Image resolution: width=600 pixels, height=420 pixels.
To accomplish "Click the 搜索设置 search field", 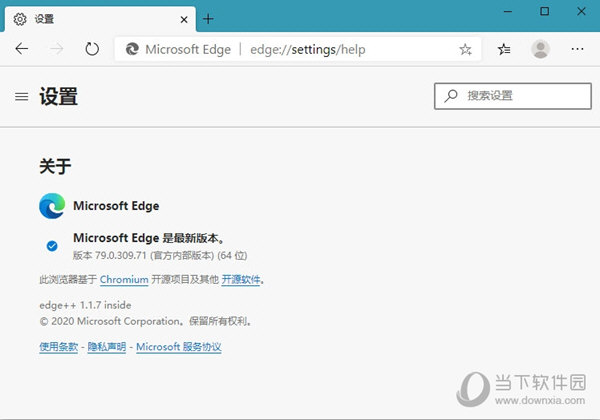I will [513, 96].
